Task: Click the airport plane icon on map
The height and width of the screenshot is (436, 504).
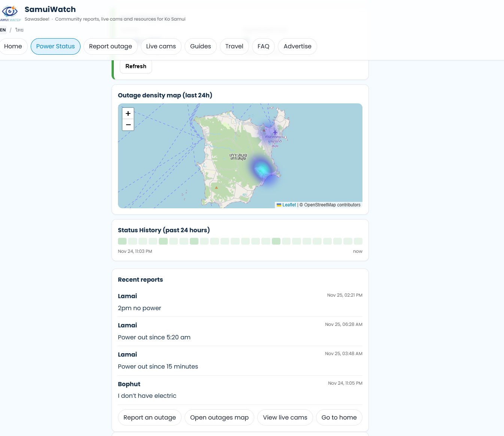Action: pos(275,132)
